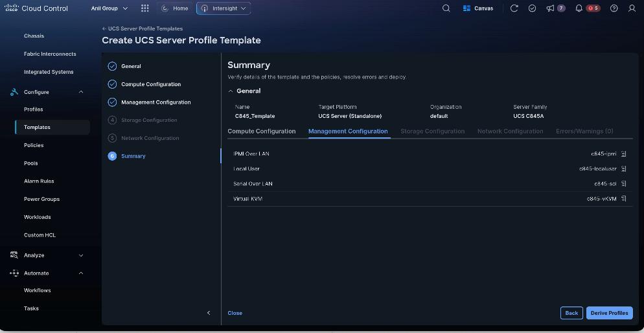Collapse the Automate sidebar section
The height and width of the screenshot is (333, 644).
pyautogui.click(x=81, y=273)
